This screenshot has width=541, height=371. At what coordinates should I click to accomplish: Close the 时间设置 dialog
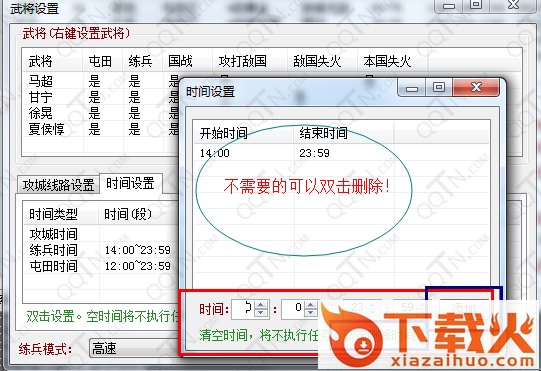pyautogui.click(x=476, y=87)
